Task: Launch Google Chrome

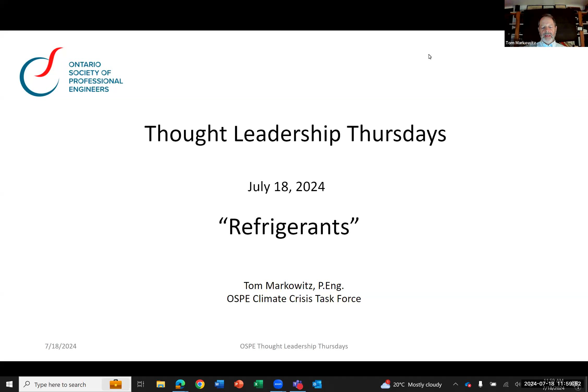Action: [200, 384]
